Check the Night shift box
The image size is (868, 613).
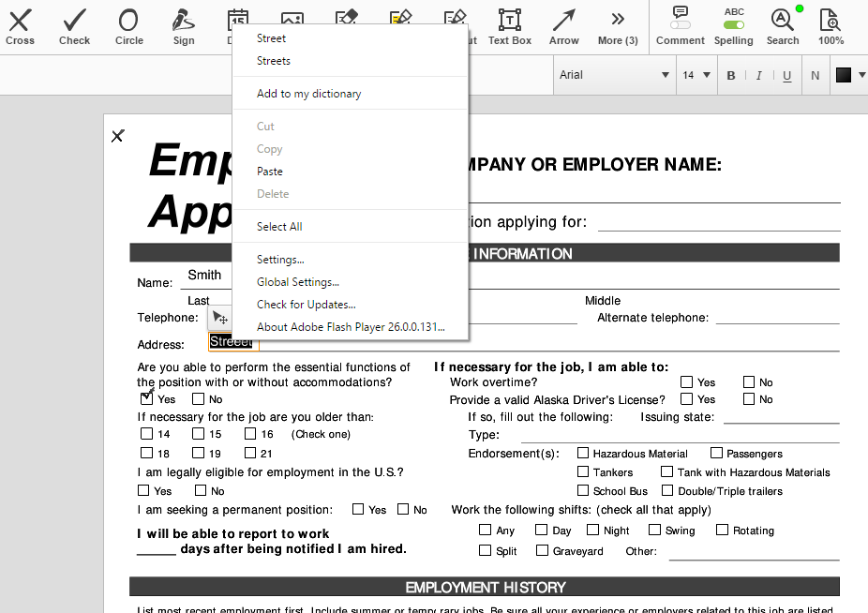(592, 530)
